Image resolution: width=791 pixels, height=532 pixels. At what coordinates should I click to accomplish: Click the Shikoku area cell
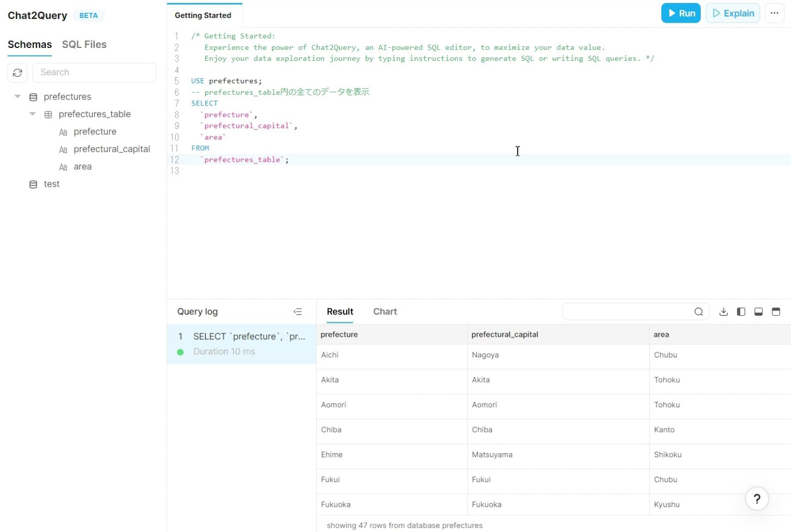click(720, 455)
